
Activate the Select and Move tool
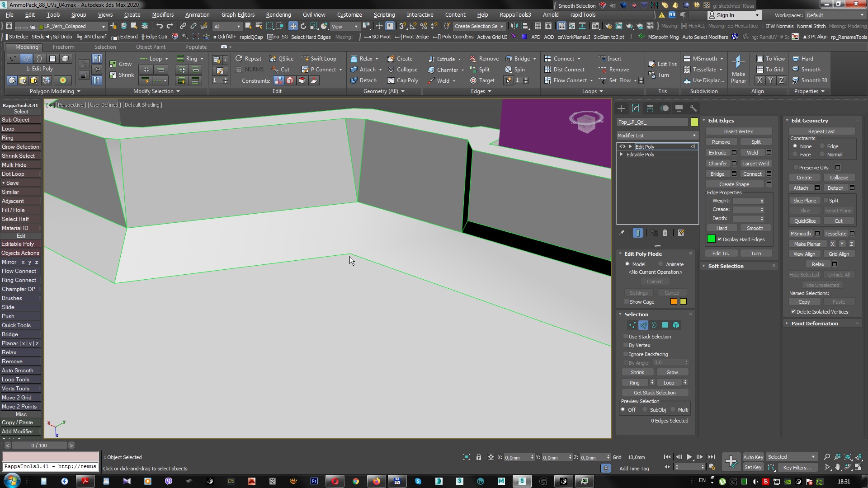click(x=293, y=26)
